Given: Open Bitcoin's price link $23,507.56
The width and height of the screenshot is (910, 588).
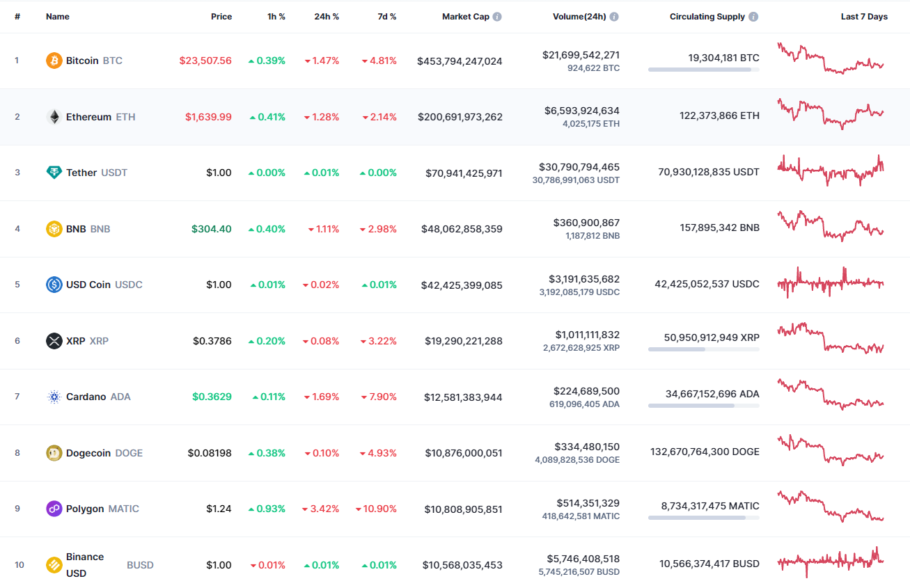Looking at the screenshot, I should pyautogui.click(x=205, y=61).
